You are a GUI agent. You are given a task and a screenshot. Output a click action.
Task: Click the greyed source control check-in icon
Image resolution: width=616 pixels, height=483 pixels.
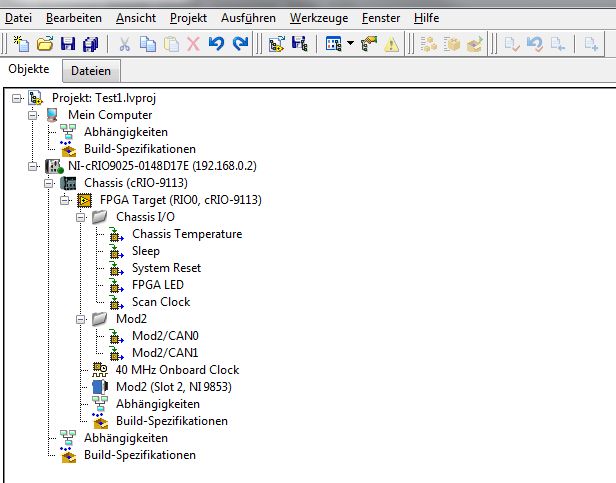[512, 44]
